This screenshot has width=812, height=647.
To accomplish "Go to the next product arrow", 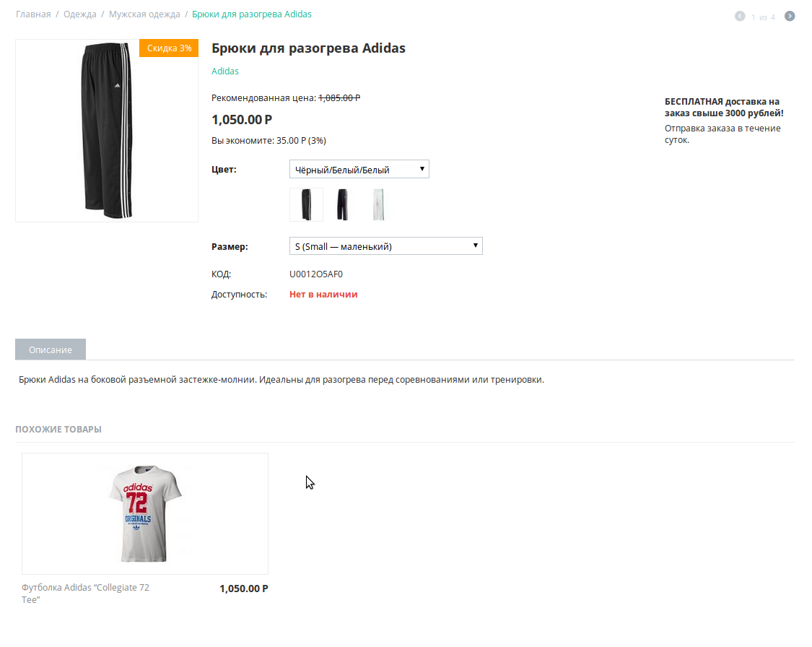I will (789, 16).
